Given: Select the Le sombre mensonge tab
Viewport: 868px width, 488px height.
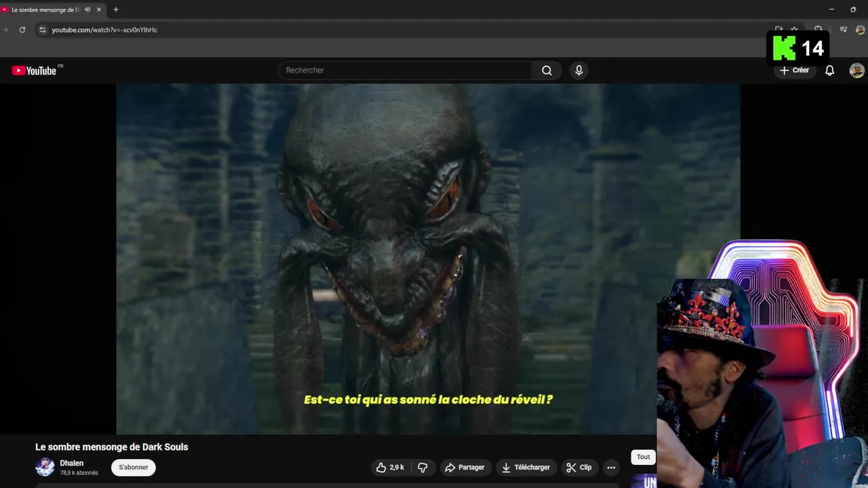Looking at the screenshot, I should point(45,9).
